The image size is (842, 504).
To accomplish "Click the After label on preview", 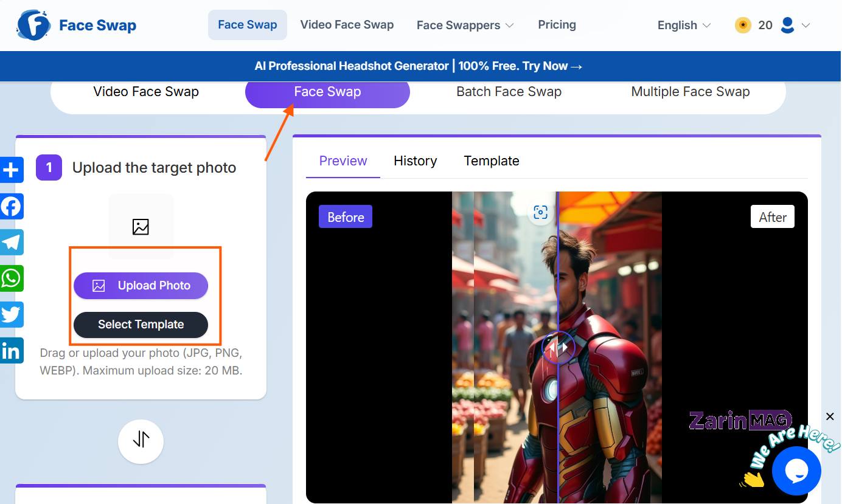I will click(x=773, y=217).
